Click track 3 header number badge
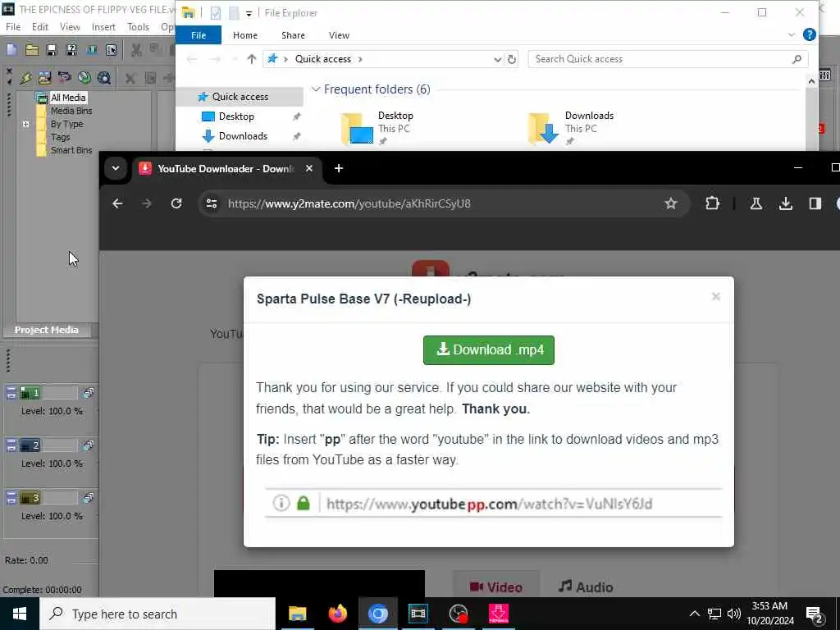840x630 pixels. (30, 498)
